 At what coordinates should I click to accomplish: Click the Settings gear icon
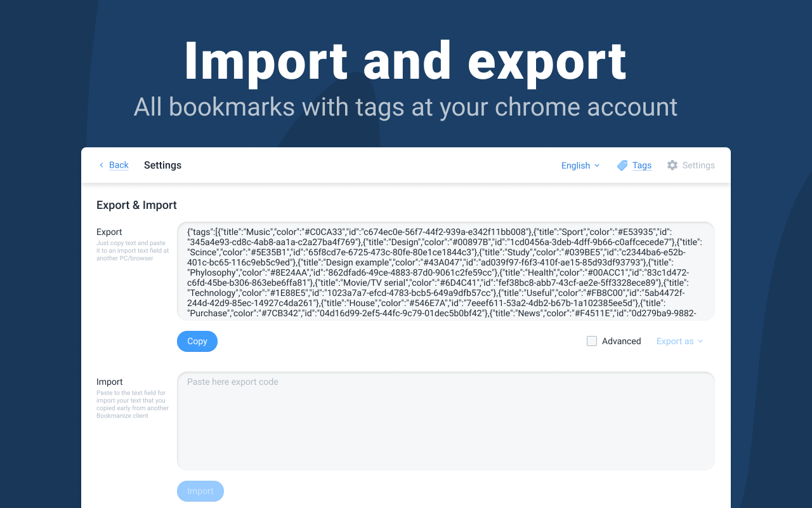coord(672,165)
